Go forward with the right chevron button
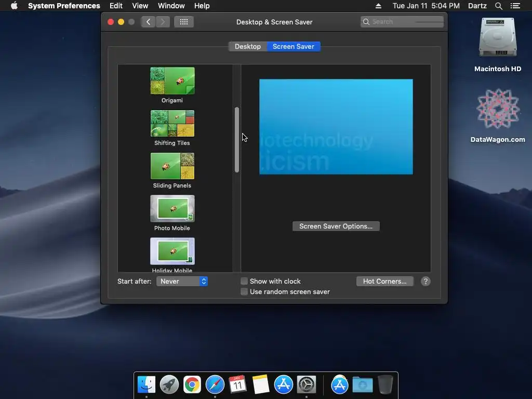The width and height of the screenshot is (532, 399). [163, 22]
